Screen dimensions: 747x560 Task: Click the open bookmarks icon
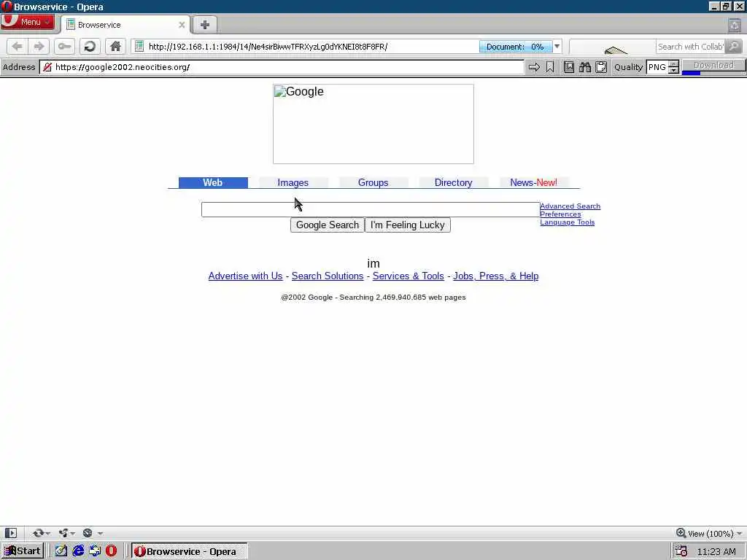pos(569,67)
